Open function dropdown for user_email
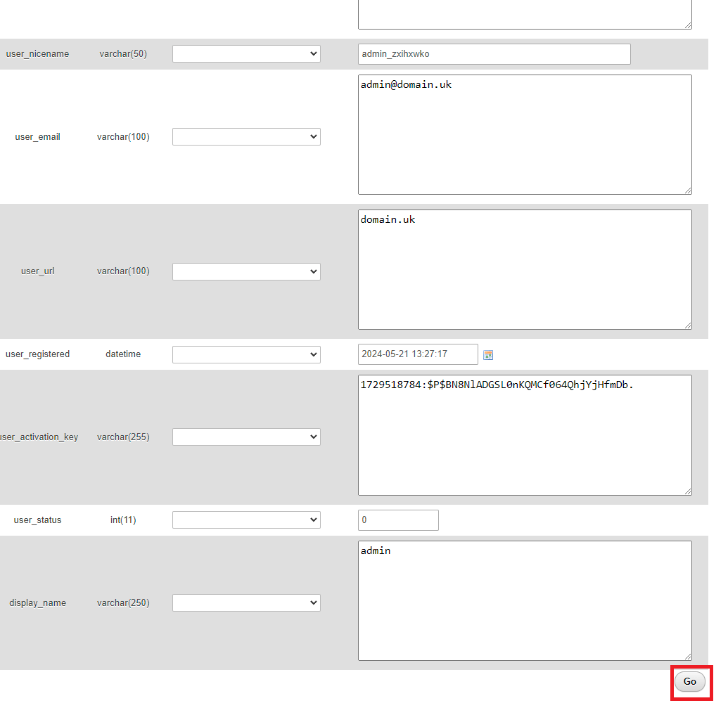This screenshot has width=728, height=722. click(x=247, y=137)
